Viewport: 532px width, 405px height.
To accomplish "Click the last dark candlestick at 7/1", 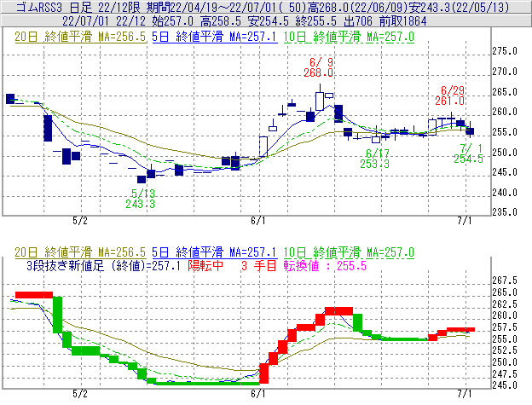I will (x=470, y=131).
